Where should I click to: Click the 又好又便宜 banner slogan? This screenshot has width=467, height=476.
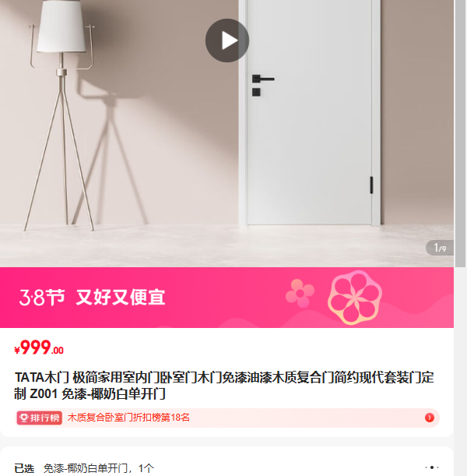(x=121, y=297)
